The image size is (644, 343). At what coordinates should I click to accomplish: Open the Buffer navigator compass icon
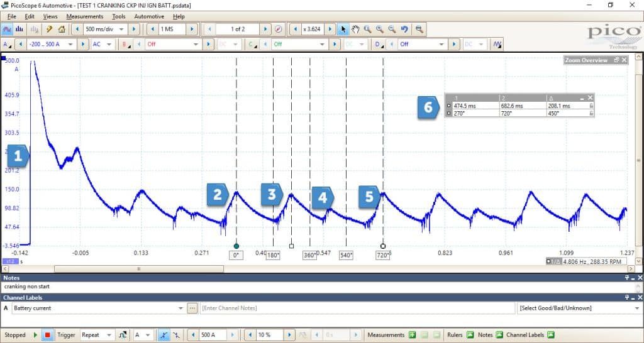click(279, 29)
